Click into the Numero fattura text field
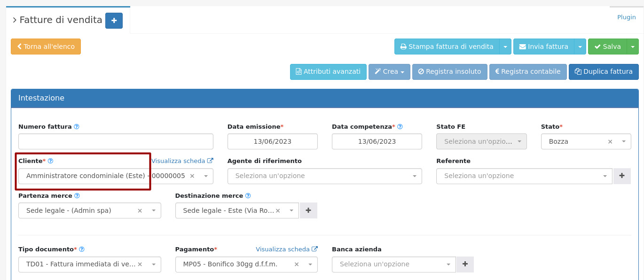644x280 pixels. (116, 141)
